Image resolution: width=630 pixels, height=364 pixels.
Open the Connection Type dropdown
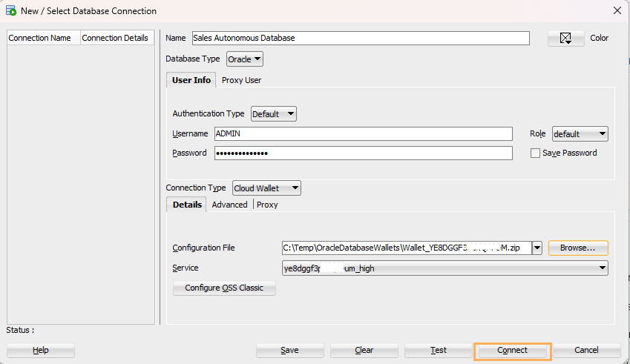pyautogui.click(x=266, y=188)
